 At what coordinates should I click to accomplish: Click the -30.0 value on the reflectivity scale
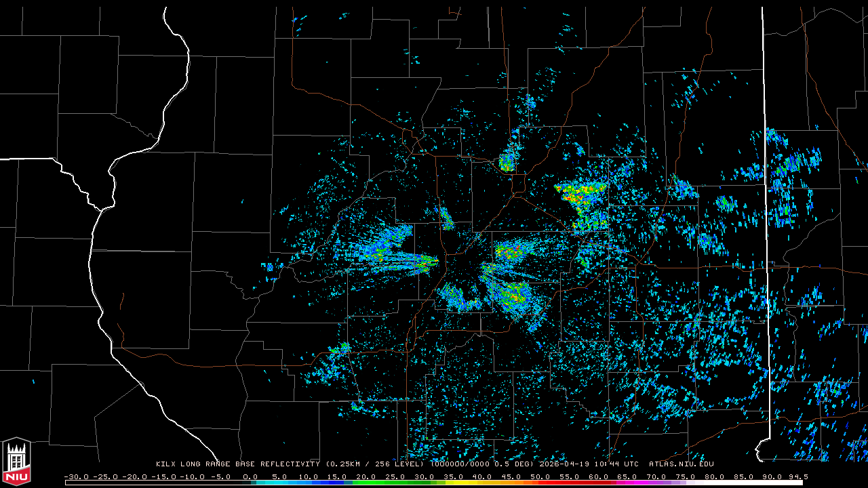tap(76, 476)
